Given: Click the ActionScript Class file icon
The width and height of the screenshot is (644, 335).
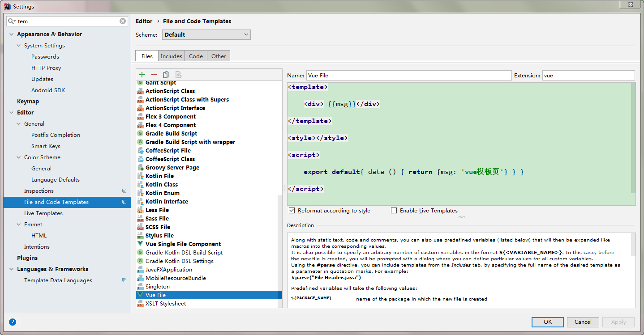Looking at the screenshot, I should coord(140,91).
